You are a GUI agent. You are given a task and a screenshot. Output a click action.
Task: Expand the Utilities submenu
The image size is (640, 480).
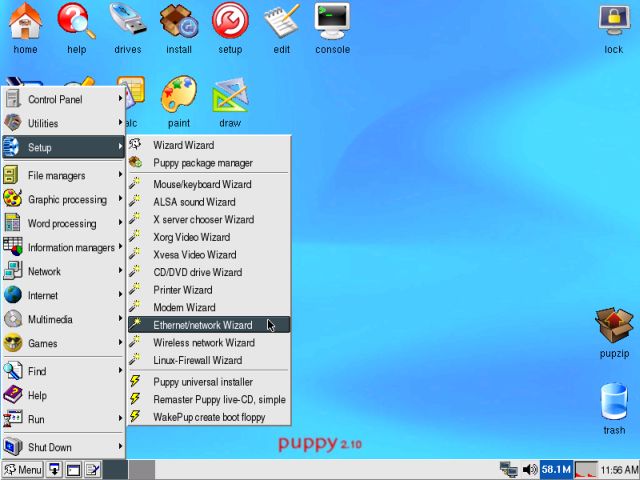coord(63,123)
